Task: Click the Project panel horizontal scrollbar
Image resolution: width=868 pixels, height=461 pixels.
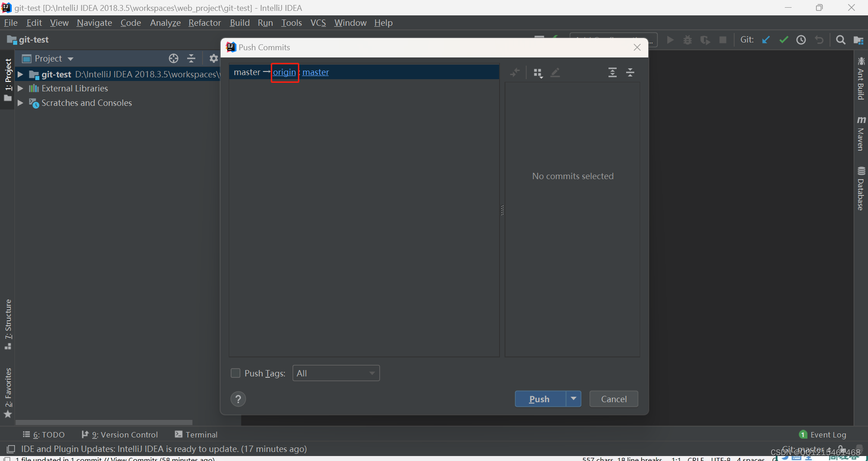Action: click(104, 423)
